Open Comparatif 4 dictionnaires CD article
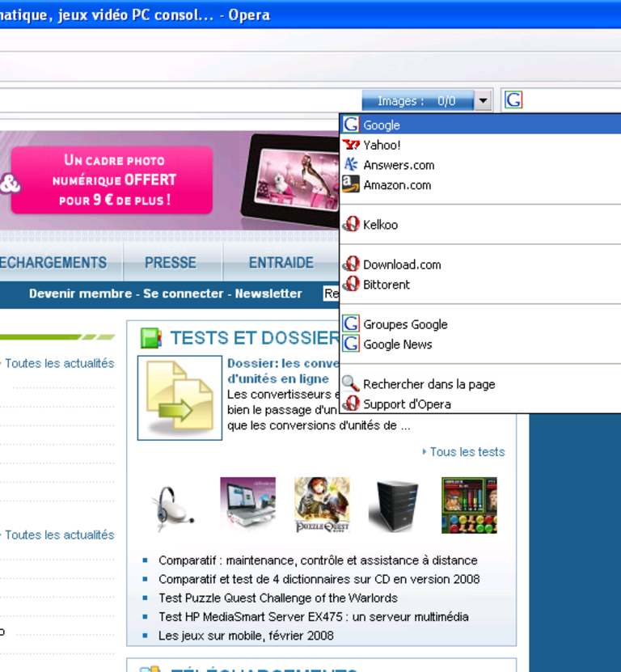This screenshot has height=672, width=621. point(319,579)
